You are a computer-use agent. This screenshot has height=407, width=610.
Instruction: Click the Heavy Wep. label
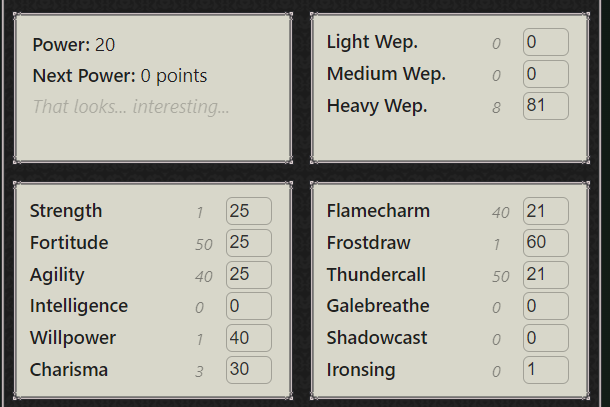tap(377, 106)
